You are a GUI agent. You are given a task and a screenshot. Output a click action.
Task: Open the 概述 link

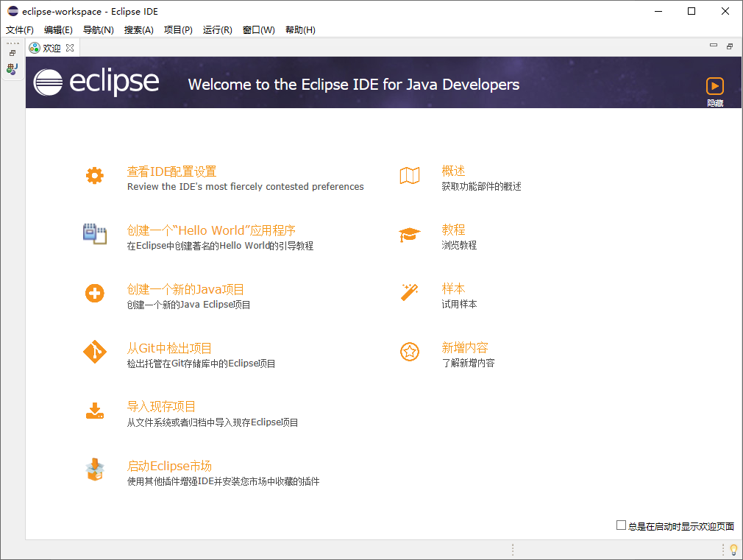click(453, 171)
